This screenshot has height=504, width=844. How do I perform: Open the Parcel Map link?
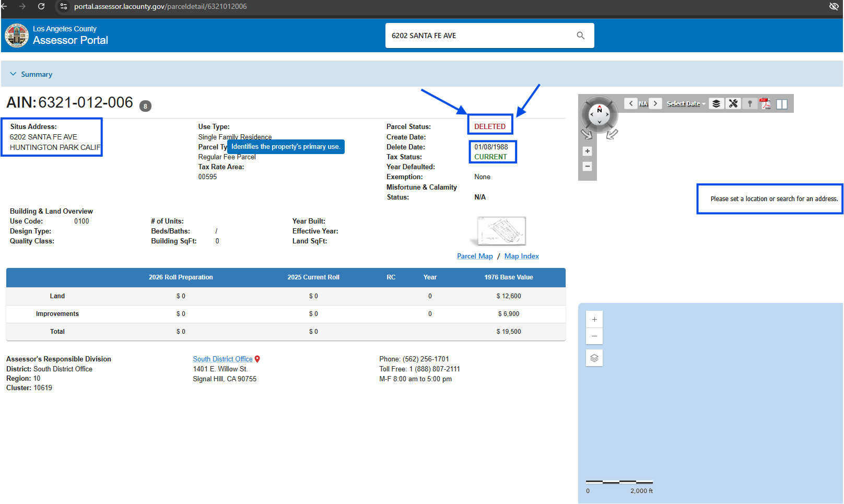click(475, 256)
